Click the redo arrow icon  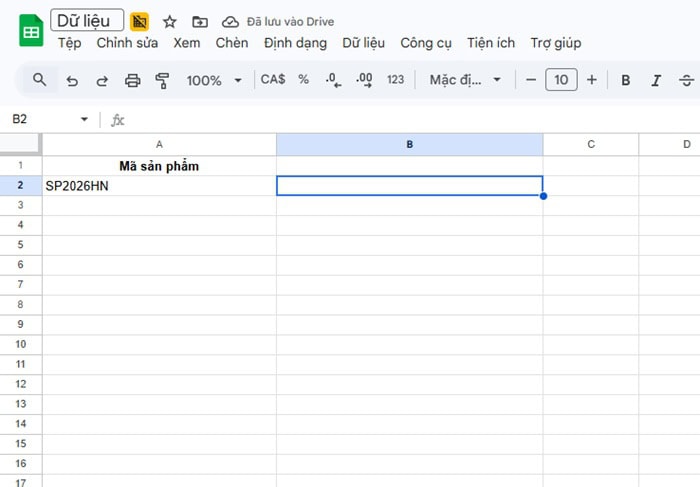(102, 80)
